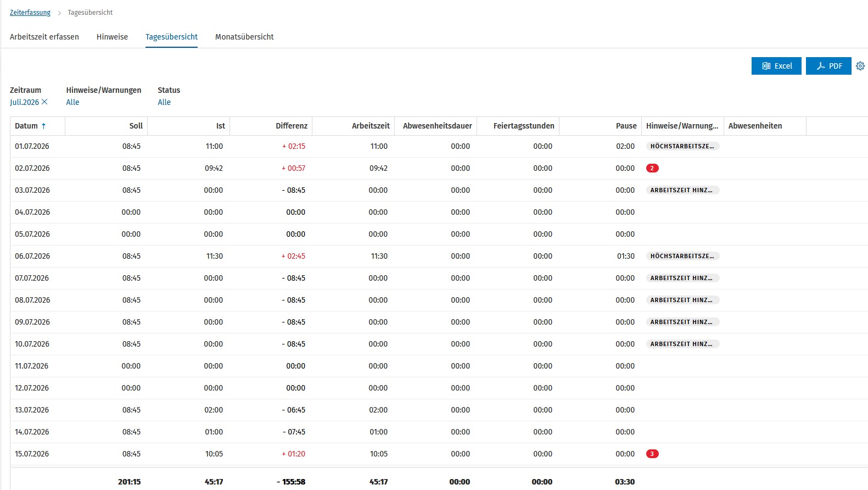868x490 pixels.
Task: Open Arbeitszeit hinzufügen tag on 03.07.2026
Action: pos(682,190)
